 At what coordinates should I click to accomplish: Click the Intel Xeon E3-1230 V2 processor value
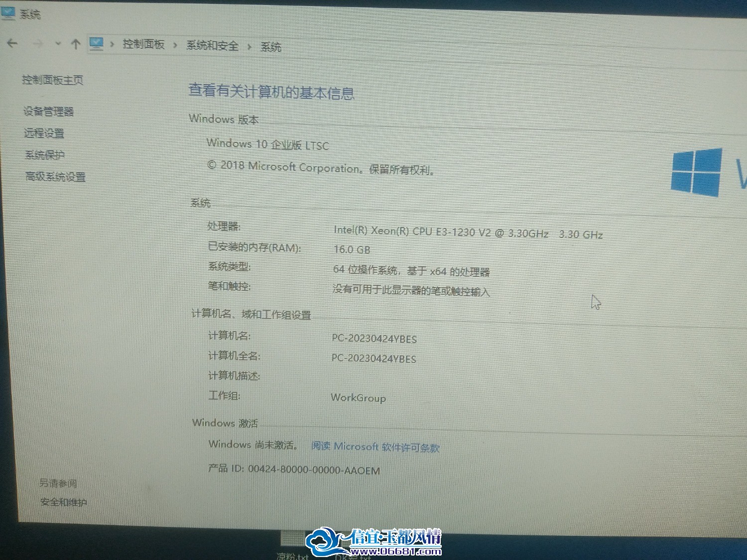coord(468,232)
